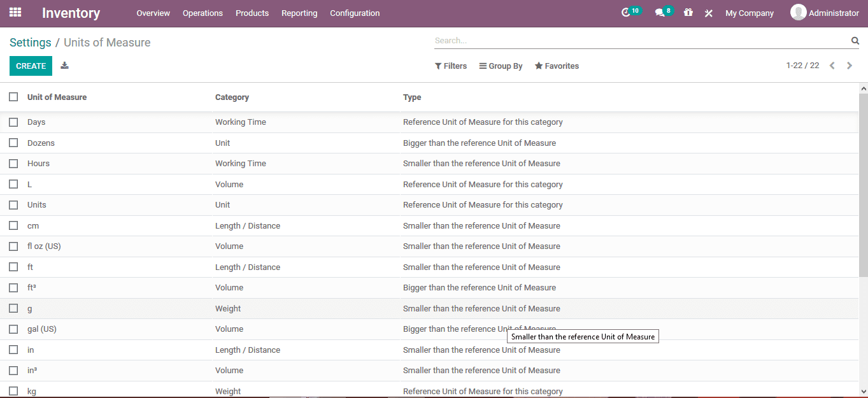Check the checkbox for the Days row
The width and height of the screenshot is (868, 398).
click(x=13, y=122)
